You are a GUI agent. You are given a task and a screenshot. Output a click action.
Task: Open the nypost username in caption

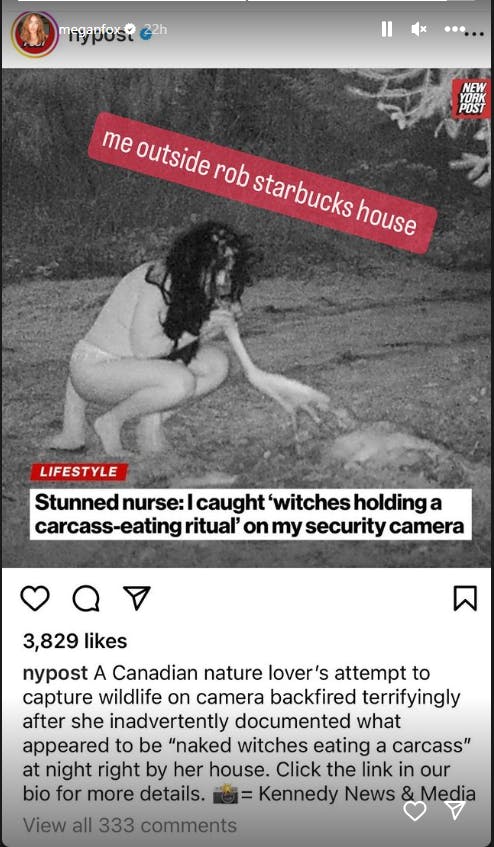pos(55,674)
